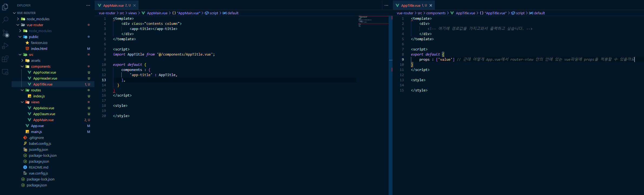The height and width of the screenshot is (195, 644).
Task: Open the .gitignore file
Action: 53,138
